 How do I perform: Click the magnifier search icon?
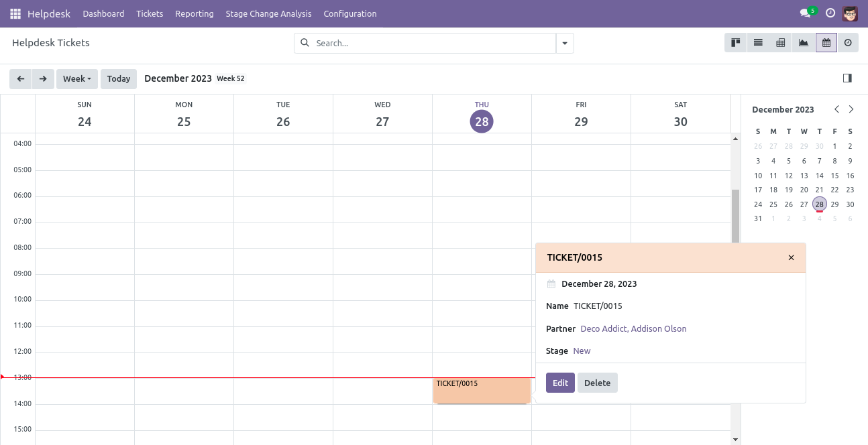click(x=305, y=43)
